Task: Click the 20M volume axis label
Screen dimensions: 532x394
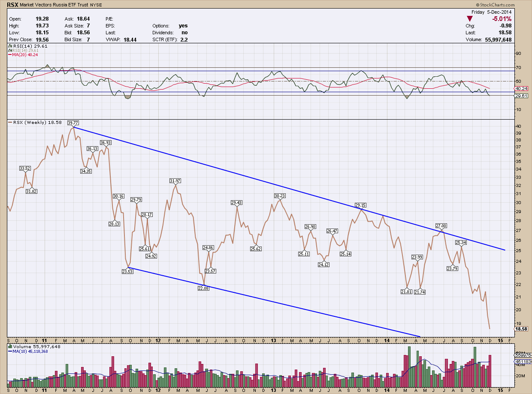Action: 520,376
